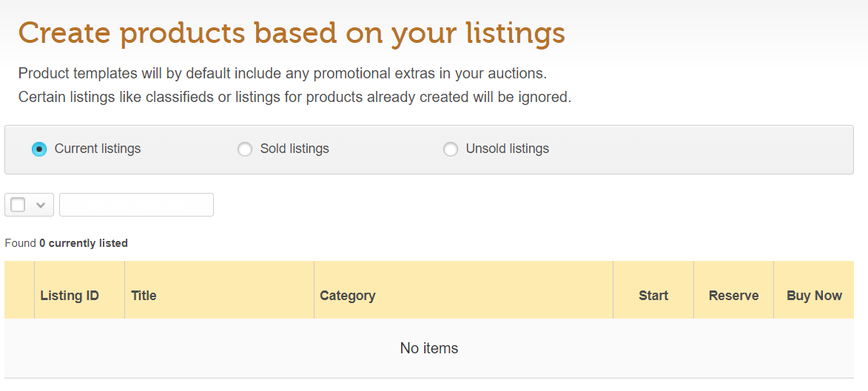
Task: Click the Buy Now column header
Action: tap(814, 296)
